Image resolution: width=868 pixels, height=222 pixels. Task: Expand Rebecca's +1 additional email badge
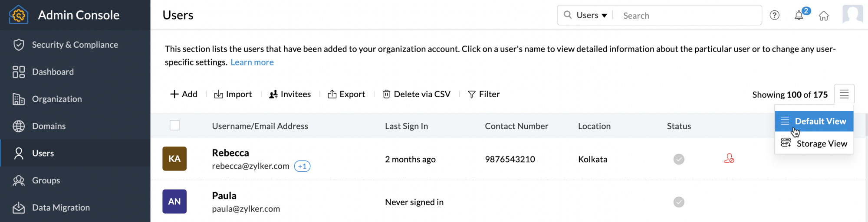tap(302, 166)
